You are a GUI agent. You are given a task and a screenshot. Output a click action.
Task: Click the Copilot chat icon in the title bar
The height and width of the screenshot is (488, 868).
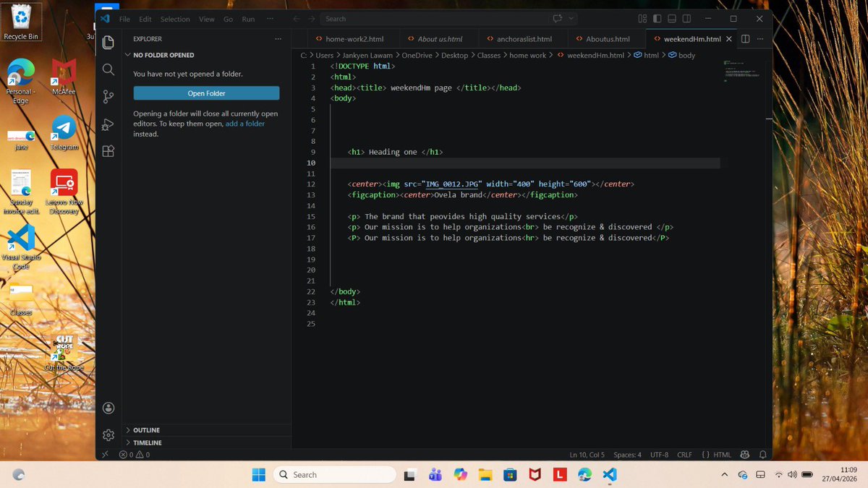(x=558, y=19)
